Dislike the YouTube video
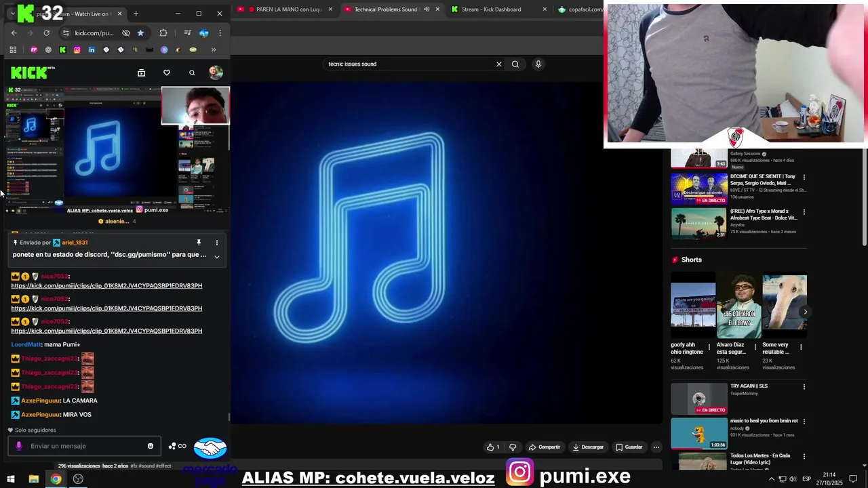 [x=513, y=447]
